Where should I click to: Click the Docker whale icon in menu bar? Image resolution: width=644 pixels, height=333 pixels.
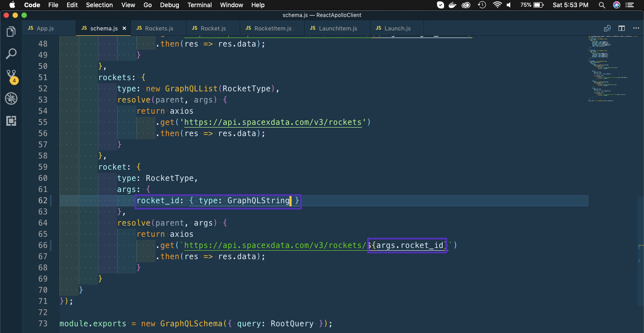(453, 5)
